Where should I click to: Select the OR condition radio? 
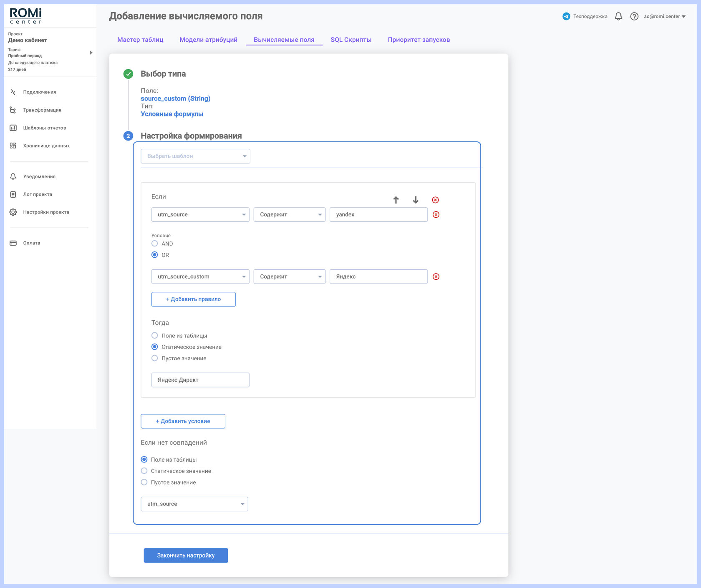(155, 255)
